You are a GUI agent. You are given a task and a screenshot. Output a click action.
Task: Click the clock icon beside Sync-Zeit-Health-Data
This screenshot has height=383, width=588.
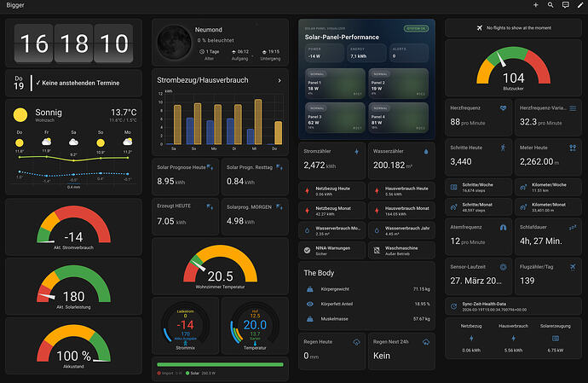click(x=453, y=306)
